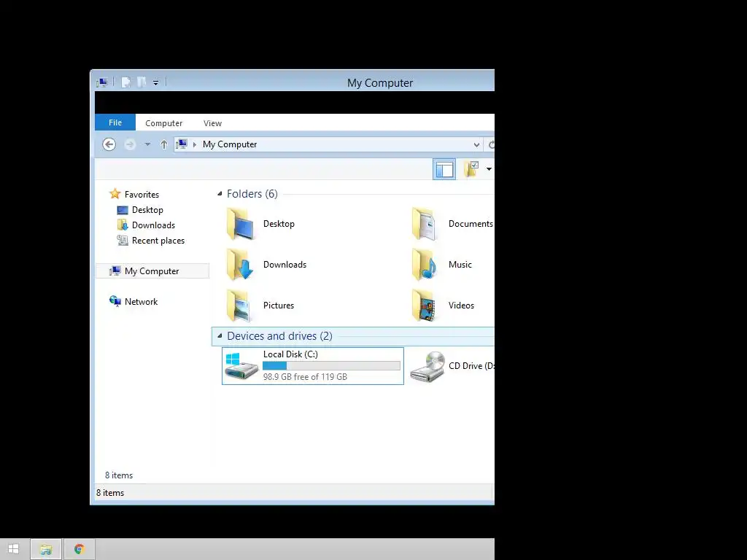The height and width of the screenshot is (560, 747).
Task: Refresh the My Computer view
Action: (491, 145)
